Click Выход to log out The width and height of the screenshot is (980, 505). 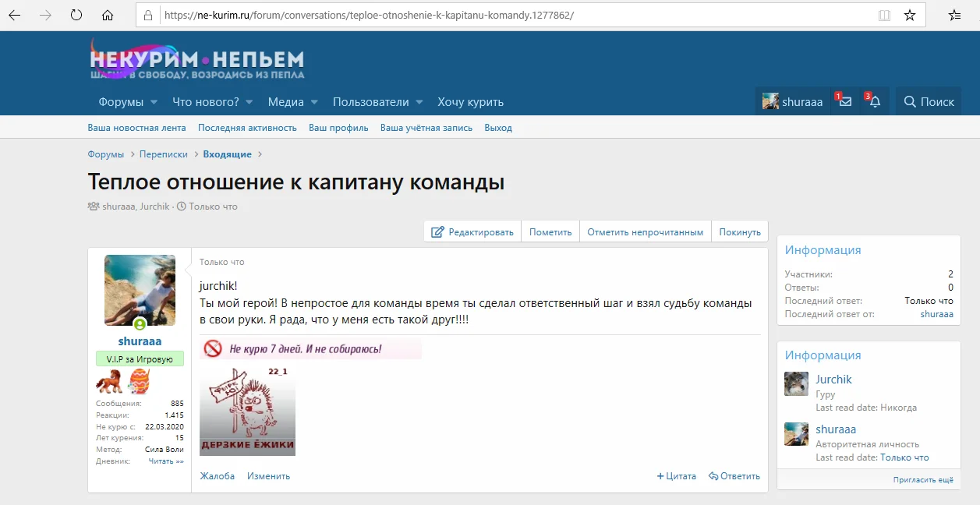tap(498, 128)
